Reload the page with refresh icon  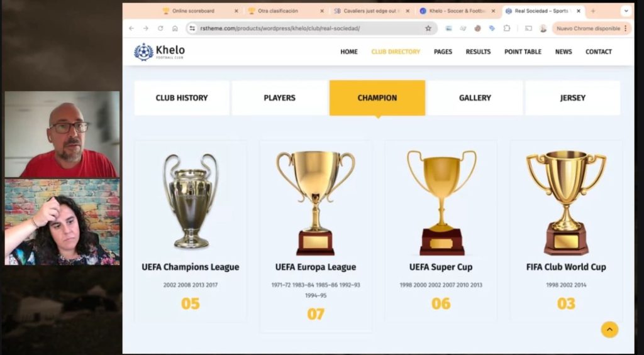click(x=160, y=28)
